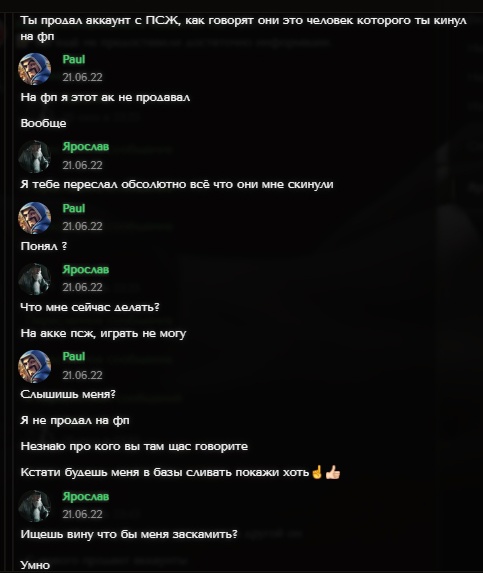Click Ярослав's avatar above "Я тебе переслал"
This screenshot has width=483, height=573.
click(35, 156)
